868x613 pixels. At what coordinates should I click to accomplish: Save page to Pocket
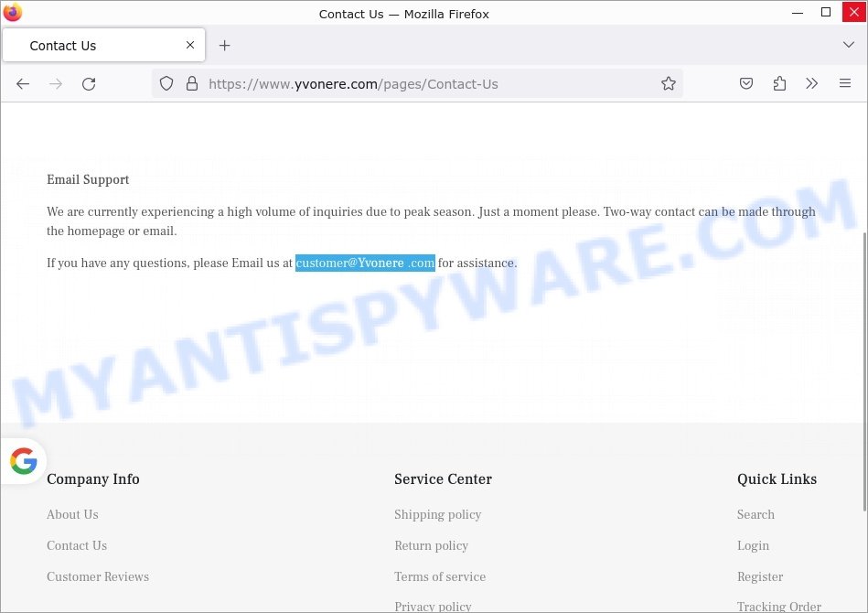point(746,83)
